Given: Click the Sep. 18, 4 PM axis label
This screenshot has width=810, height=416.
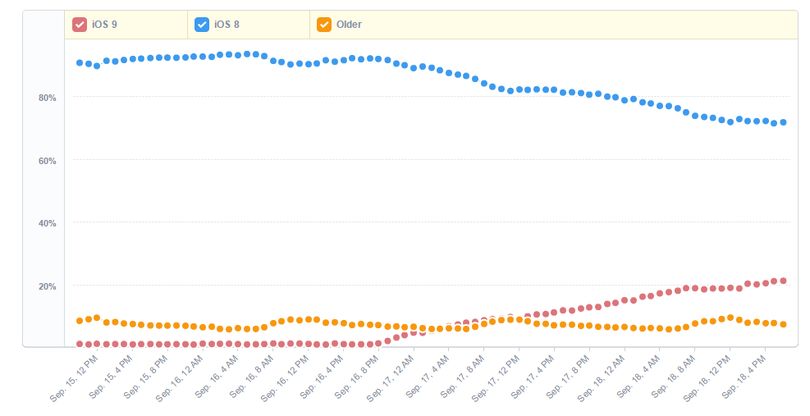Looking at the screenshot, I should (x=742, y=377).
